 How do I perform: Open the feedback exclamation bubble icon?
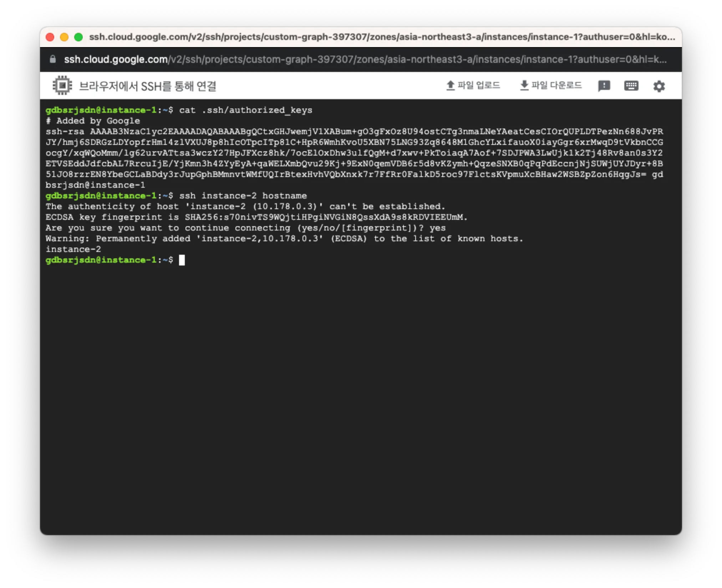604,86
